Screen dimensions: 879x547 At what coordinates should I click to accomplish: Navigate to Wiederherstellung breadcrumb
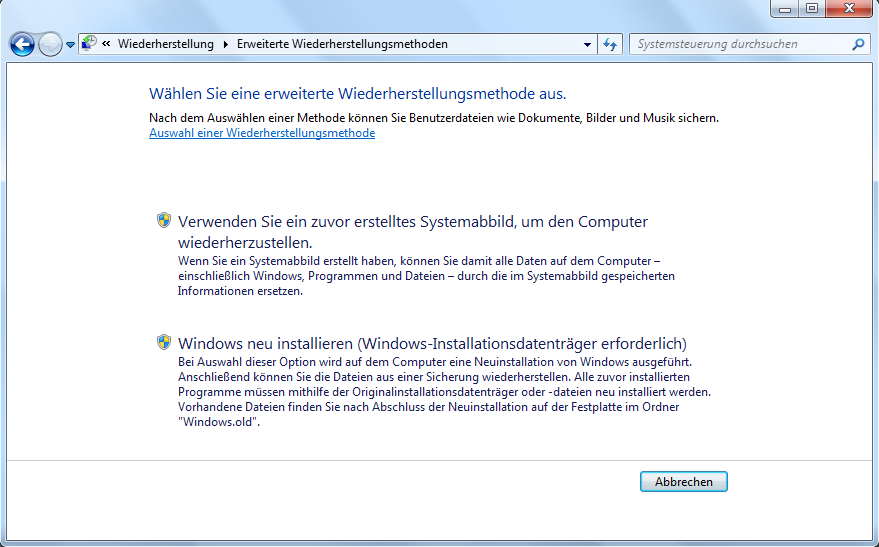[165, 44]
